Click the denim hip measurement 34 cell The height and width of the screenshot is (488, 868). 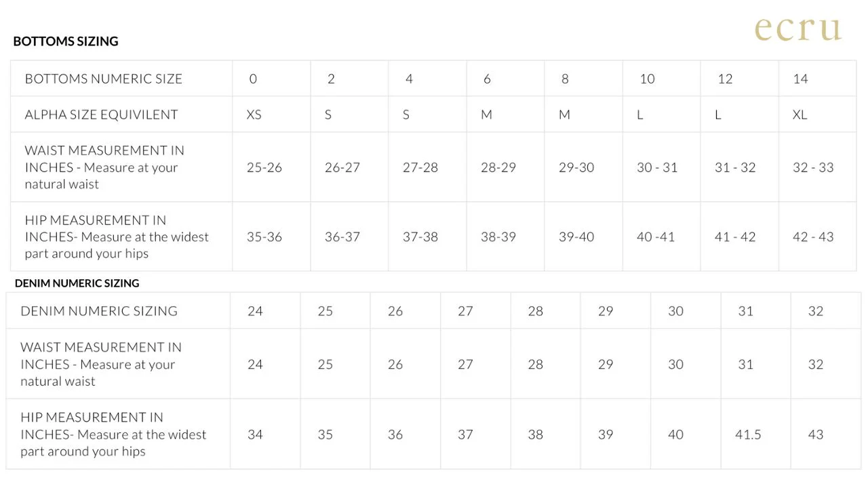coord(255,434)
